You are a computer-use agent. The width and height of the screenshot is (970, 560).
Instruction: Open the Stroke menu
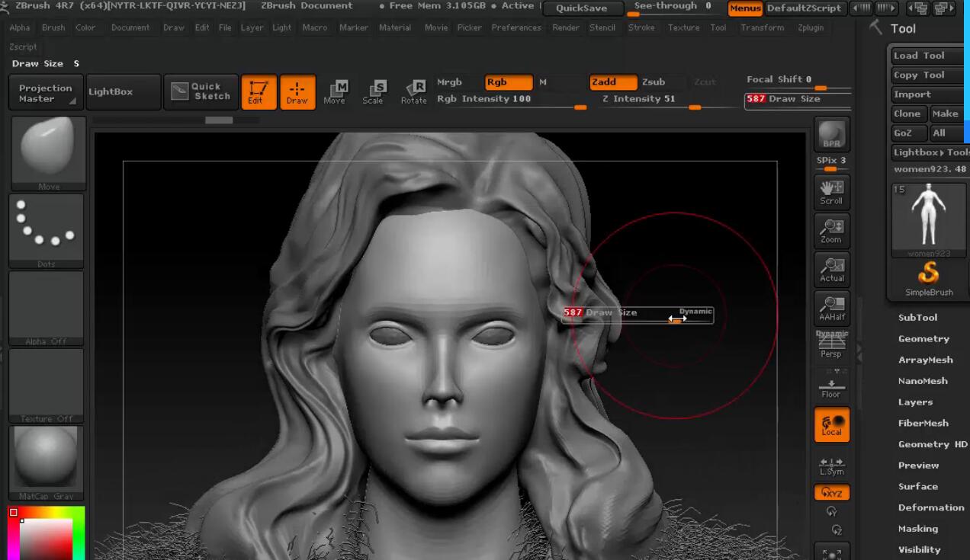641,27
